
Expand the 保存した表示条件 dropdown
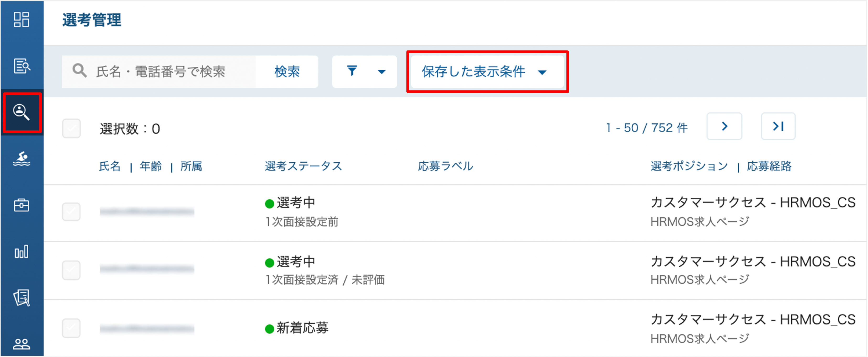(487, 72)
